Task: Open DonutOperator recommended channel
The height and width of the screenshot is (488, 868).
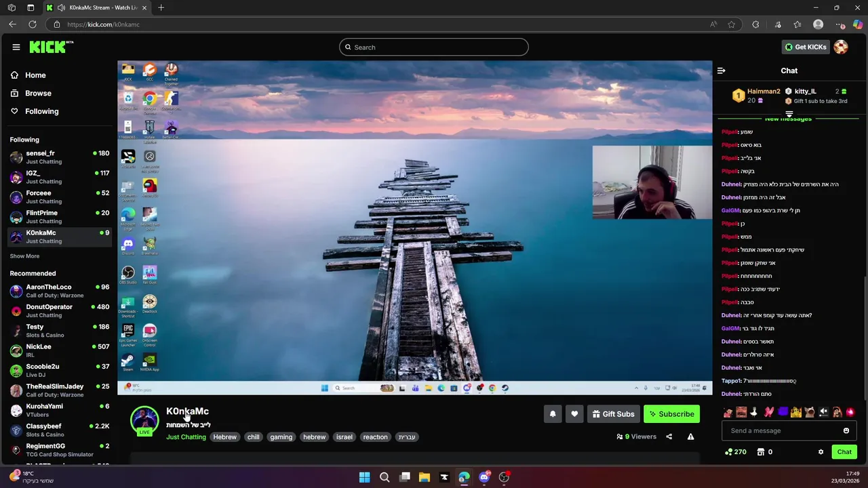Action: point(60,310)
